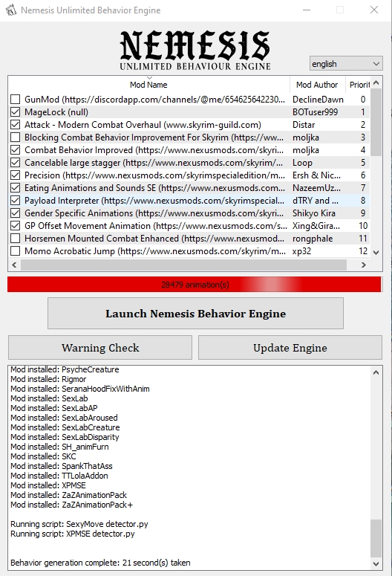
Task: Uncheck the MageLock mod checkbox
Action: click(x=15, y=112)
